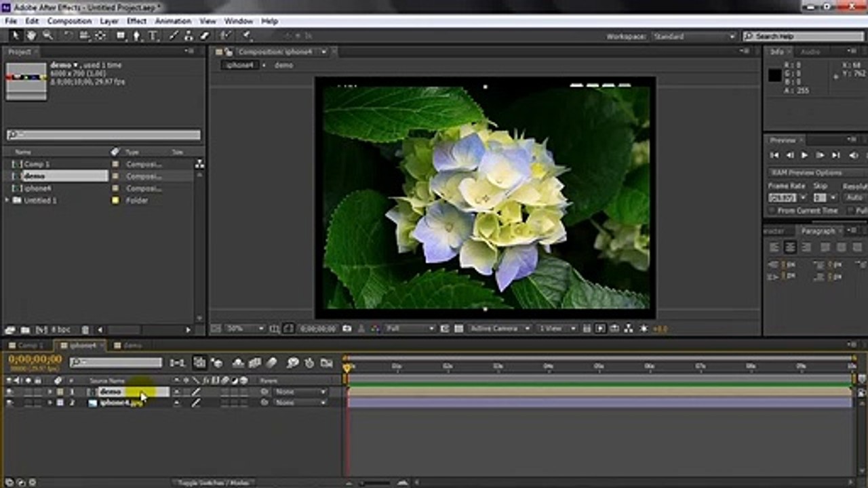Switch to the Paragraph panel tab
868x488 pixels.
(818, 231)
